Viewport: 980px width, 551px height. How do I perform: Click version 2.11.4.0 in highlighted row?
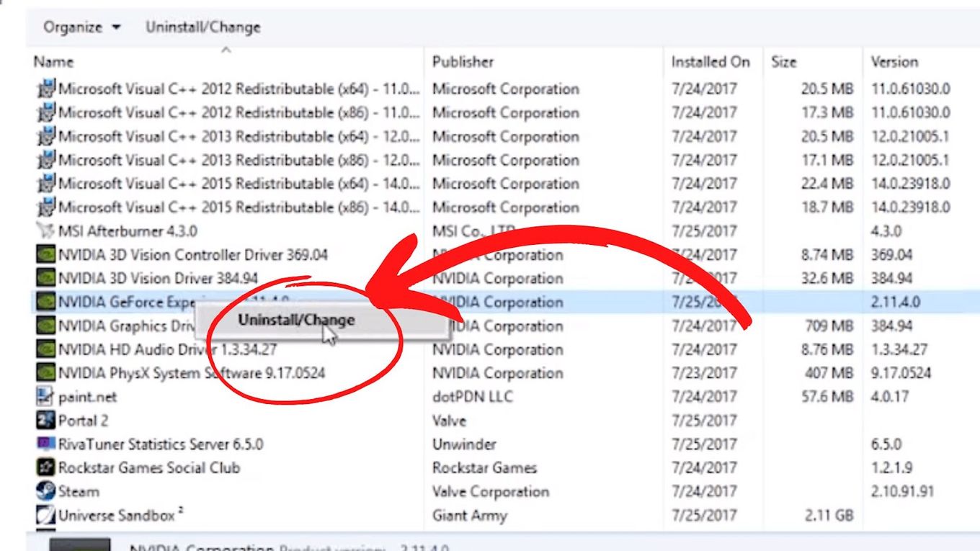click(896, 302)
